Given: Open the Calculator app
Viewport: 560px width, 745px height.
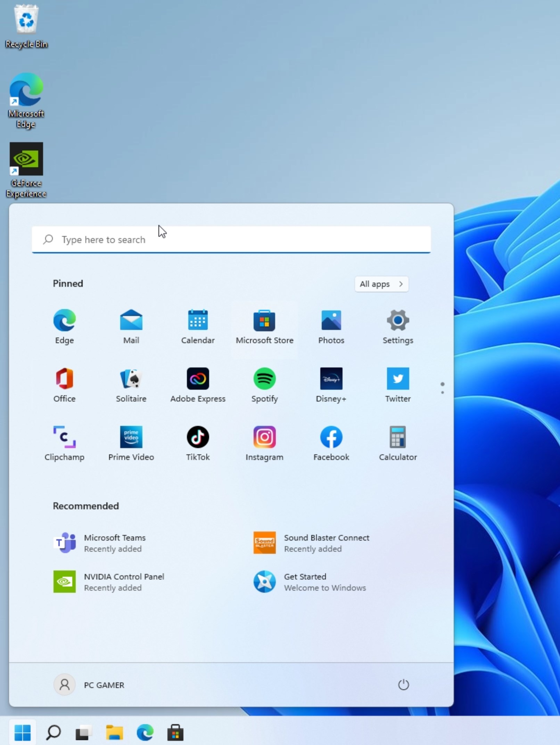Looking at the screenshot, I should [x=398, y=443].
